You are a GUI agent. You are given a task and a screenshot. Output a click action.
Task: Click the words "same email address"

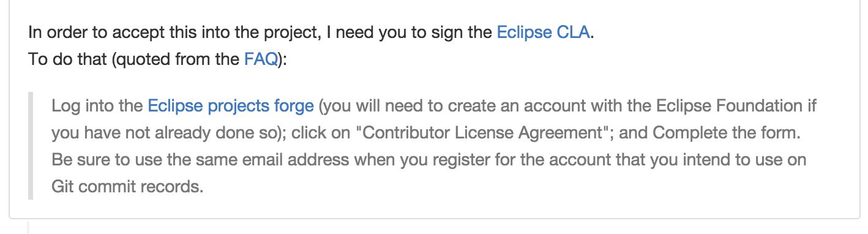(x=286, y=160)
